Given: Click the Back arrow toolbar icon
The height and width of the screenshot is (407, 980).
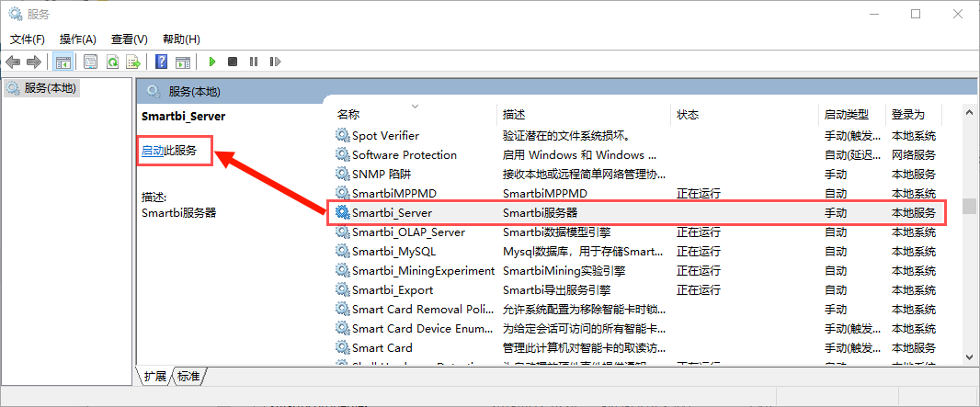Looking at the screenshot, I should pos(13,62).
